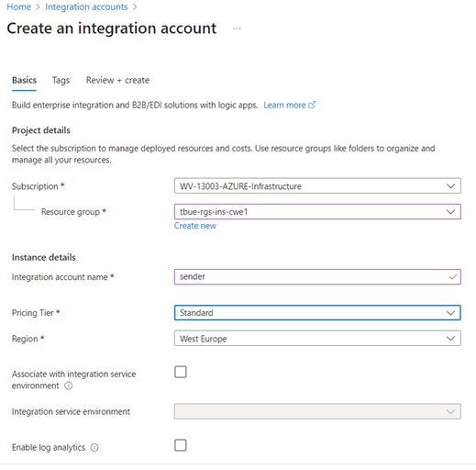
Task: Click info icon next to integration service environment
Action: (x=69, y=386)
